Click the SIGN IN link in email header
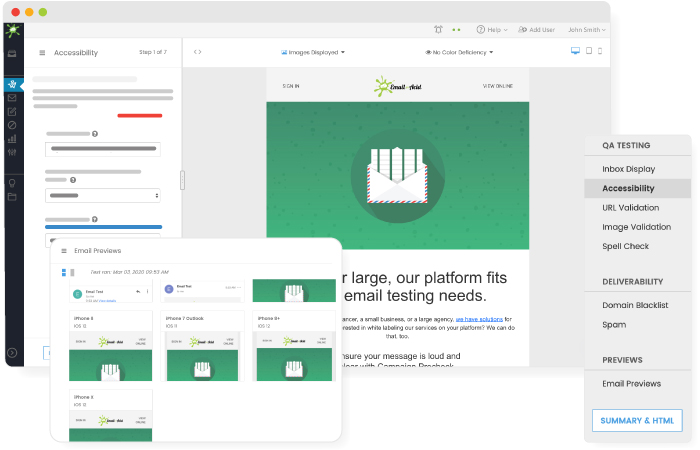Screen dimensions: 700x450 291,86
